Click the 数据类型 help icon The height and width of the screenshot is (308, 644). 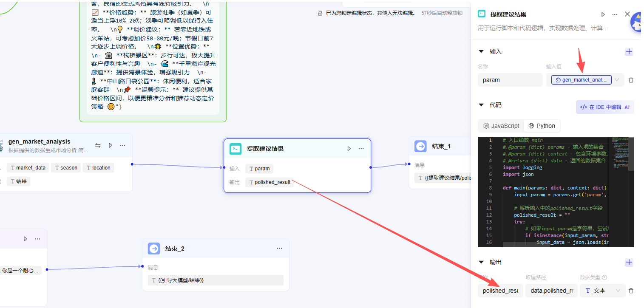coord(604,277)
